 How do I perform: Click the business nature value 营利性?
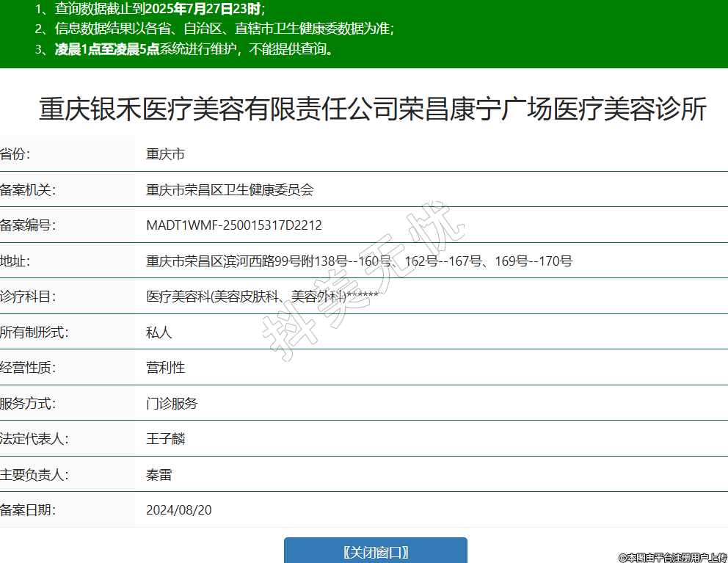pyautogui.click(x=165, y=368)
